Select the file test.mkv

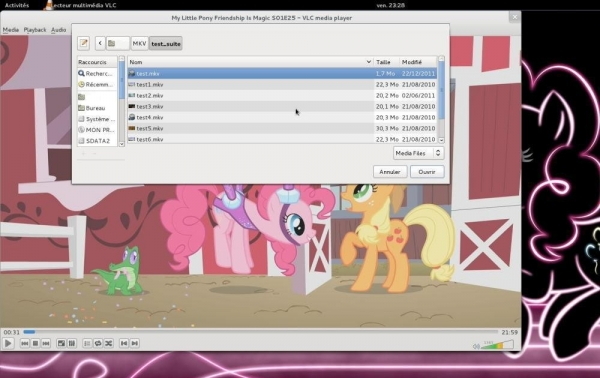tap(282, 73)
